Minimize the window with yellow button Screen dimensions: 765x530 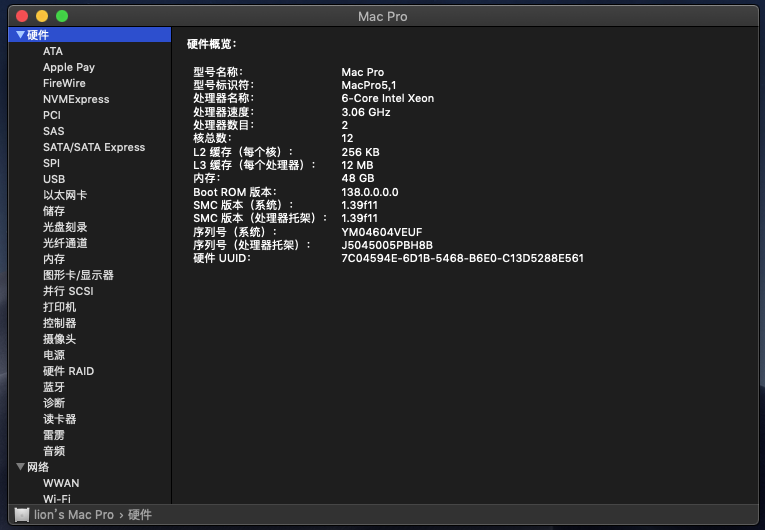click(42, 16)
